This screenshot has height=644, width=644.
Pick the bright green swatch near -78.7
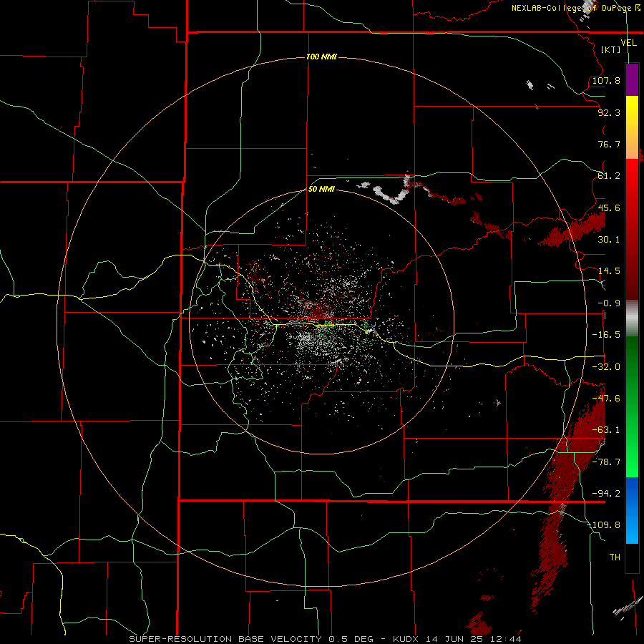pos(632,462)
